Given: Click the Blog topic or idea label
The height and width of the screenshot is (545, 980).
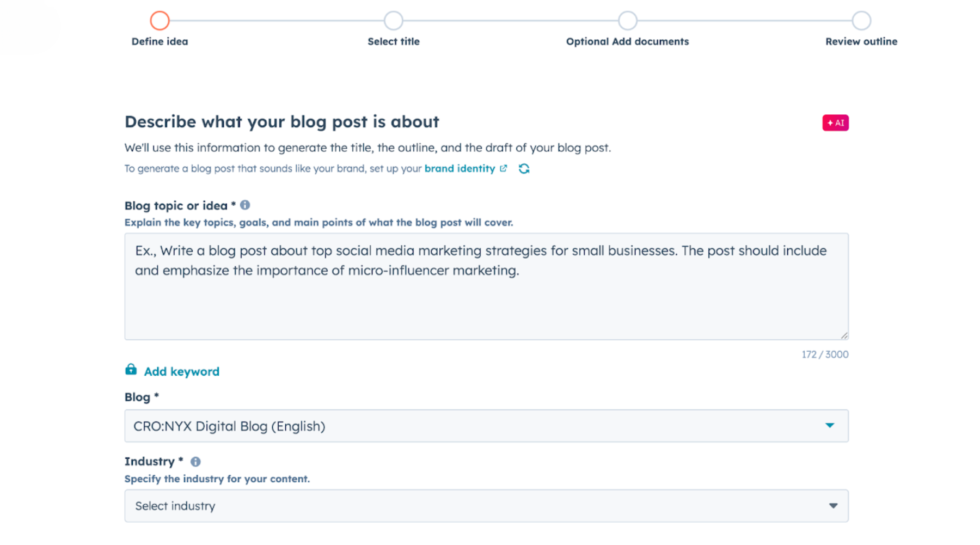Looking at the screenshot, I should 176,206.
